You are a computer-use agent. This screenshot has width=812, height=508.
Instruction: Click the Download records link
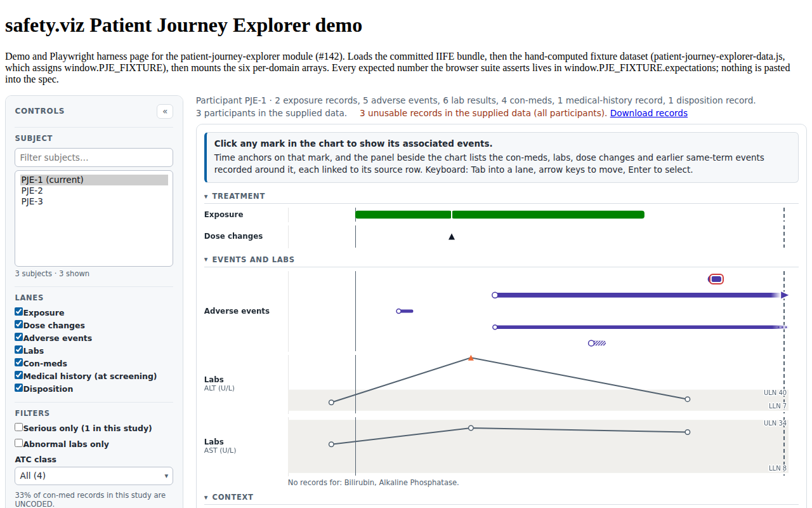click(649, 113)
